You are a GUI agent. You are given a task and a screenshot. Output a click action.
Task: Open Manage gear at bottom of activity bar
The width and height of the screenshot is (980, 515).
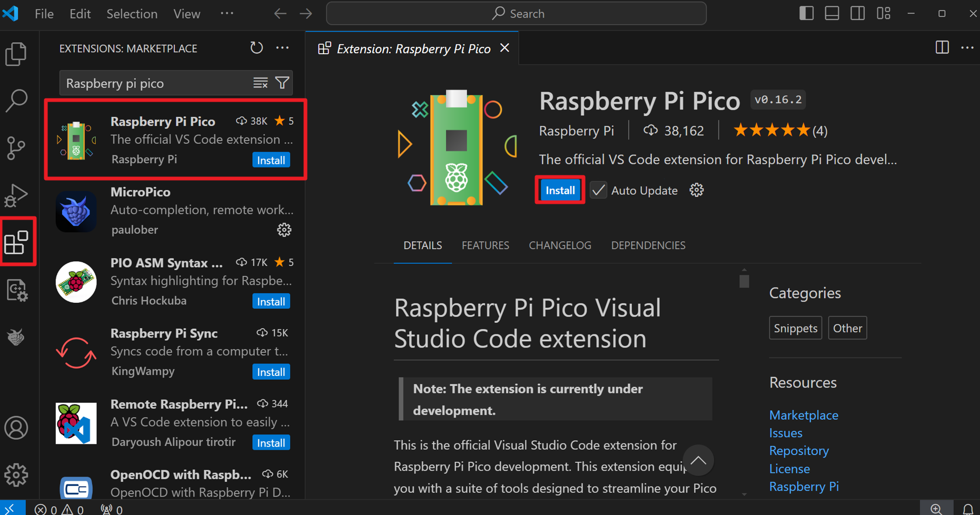pos(16,475)
